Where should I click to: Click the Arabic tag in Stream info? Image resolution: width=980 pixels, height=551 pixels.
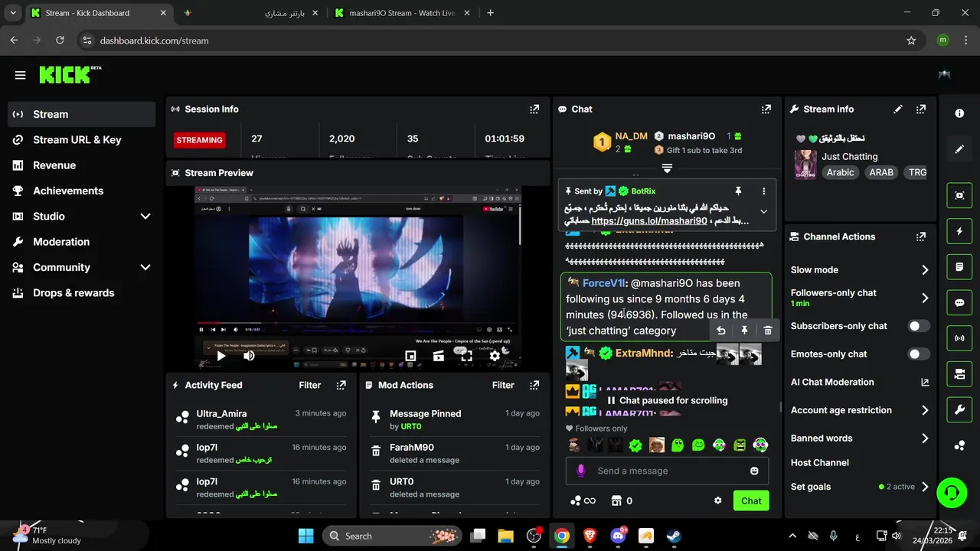tap(840, 172)
